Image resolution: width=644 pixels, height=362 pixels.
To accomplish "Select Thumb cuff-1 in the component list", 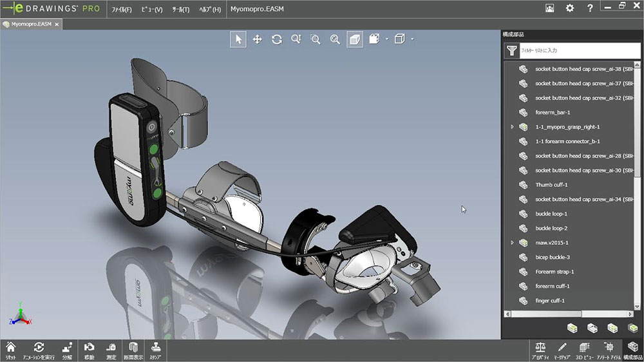I will coord(551,185).
